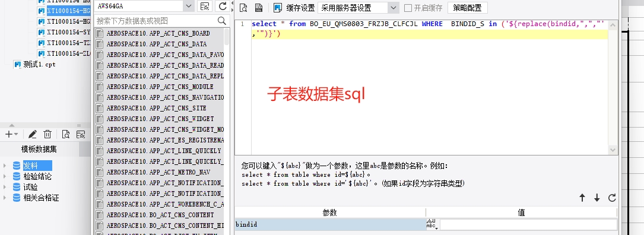Click the save/SQL document icon beside preview
The width and height of the screenshot is (644, 235).
[x=259, y=7]
